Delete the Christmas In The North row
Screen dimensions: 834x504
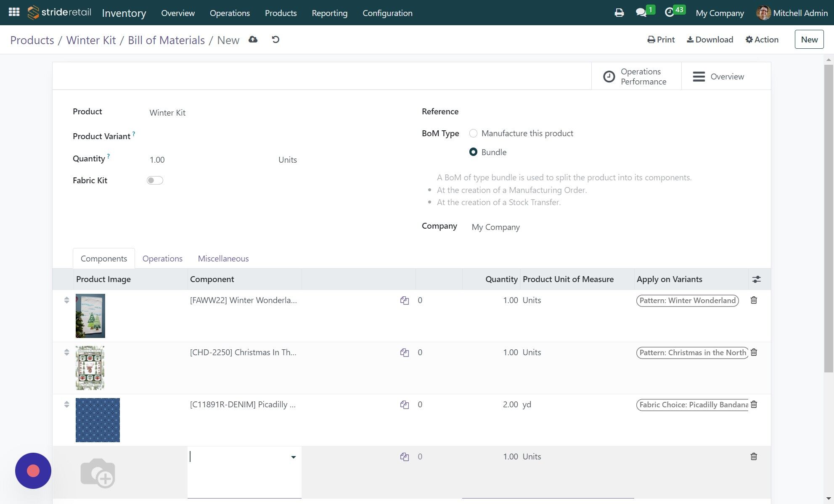pos(754,352)
